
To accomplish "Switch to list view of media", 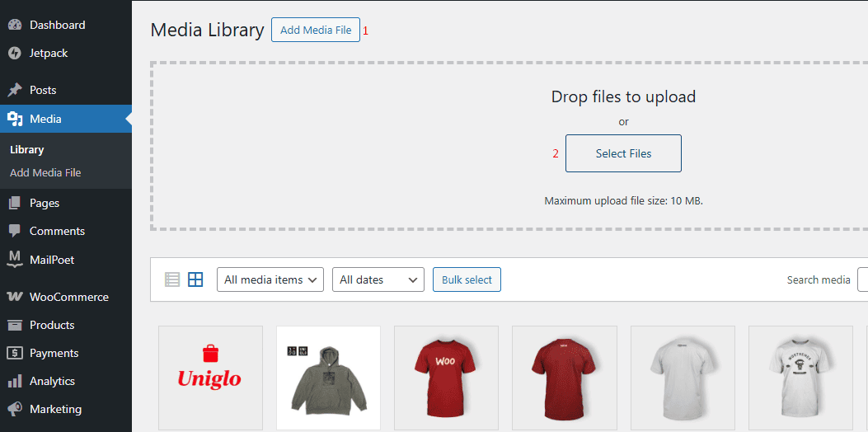I will [x=172, y=279].
